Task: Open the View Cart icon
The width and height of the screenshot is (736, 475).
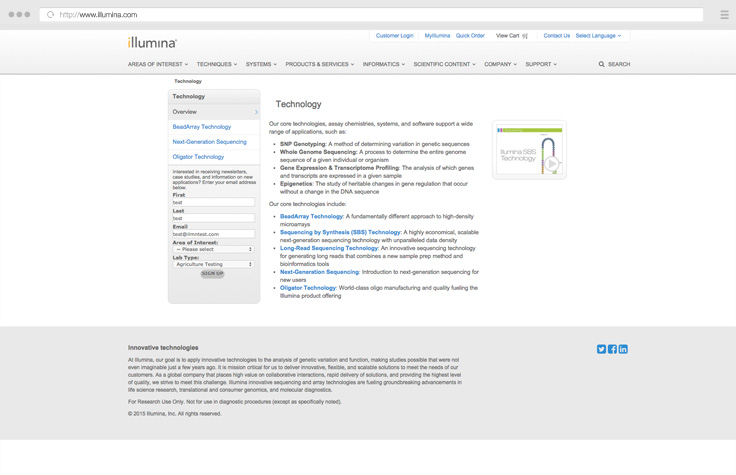Action: coord(525,36)
